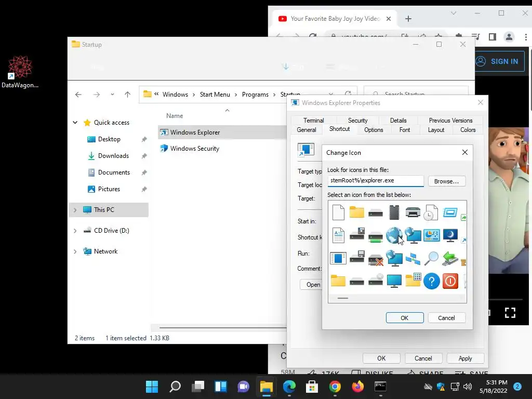Open Microsoft Store from taskbar
Screen dimensions: 532x399
[x=312, y=387]
